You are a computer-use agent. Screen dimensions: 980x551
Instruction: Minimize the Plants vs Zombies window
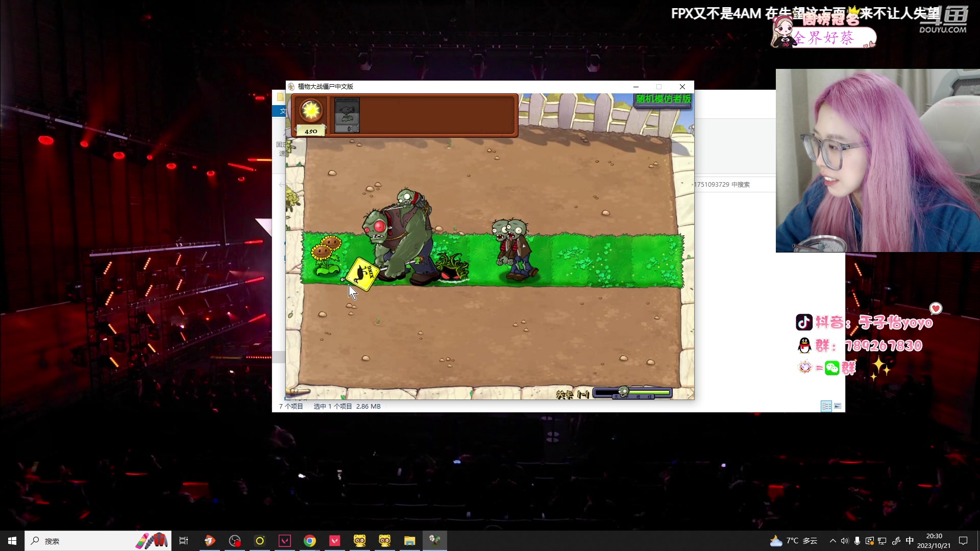click(x=636, y=87)
